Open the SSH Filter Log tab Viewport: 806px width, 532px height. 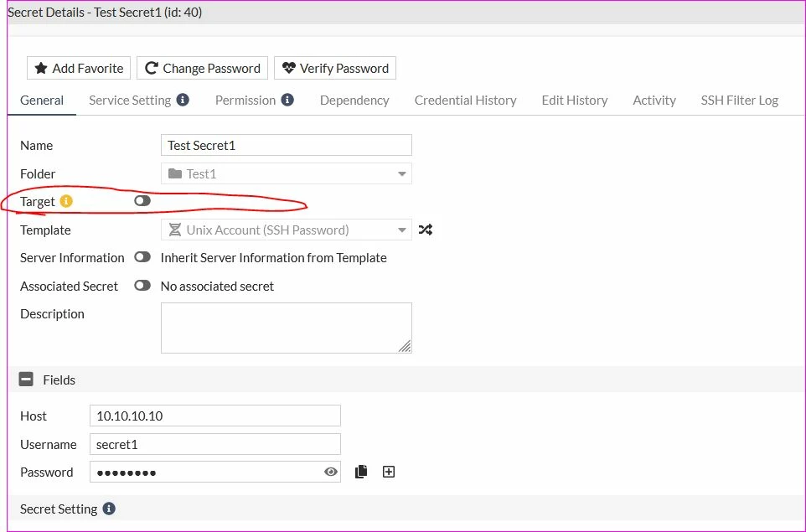click(x=739, y=101)
